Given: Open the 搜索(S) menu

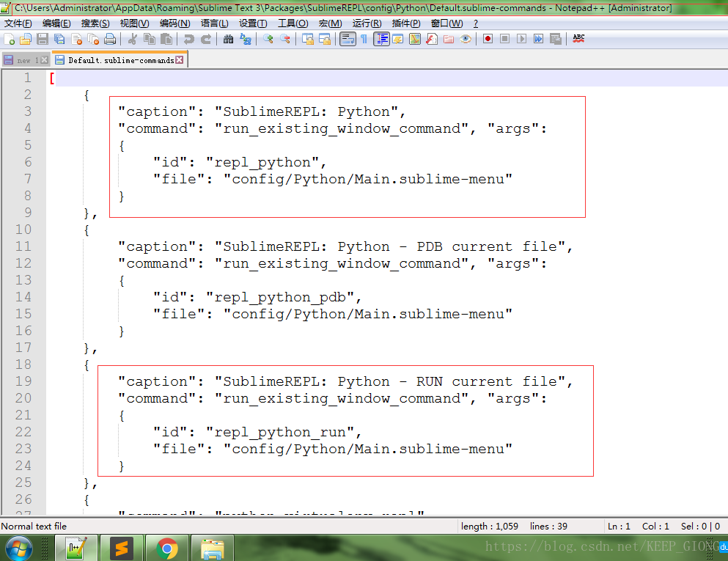Looking at the screenshot, I should click(x=95, y=23).
